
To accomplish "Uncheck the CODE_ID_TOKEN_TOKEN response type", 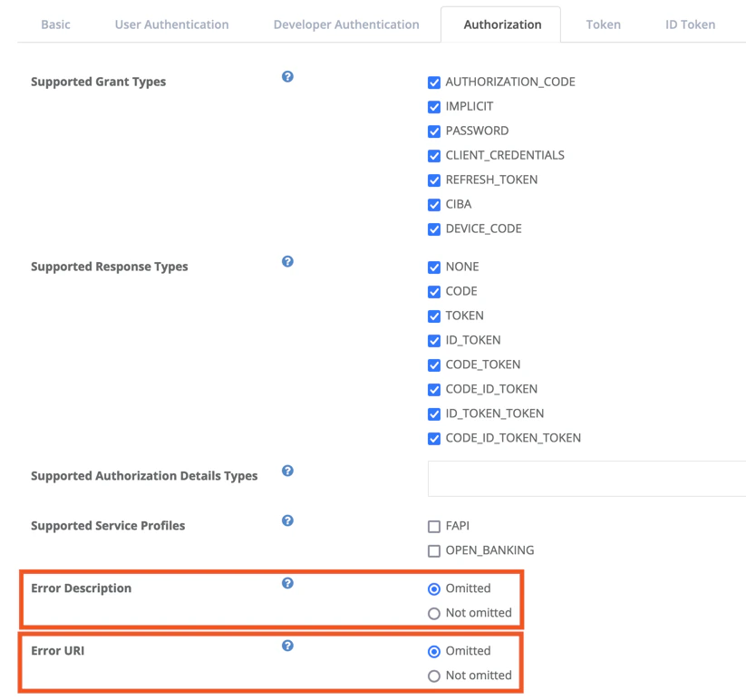I will 434,438.
